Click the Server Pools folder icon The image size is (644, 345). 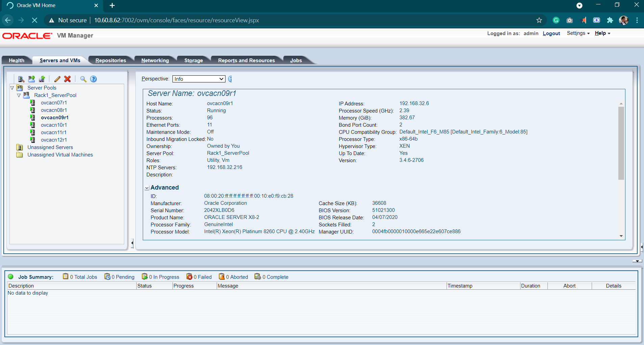tap(20, 88)
